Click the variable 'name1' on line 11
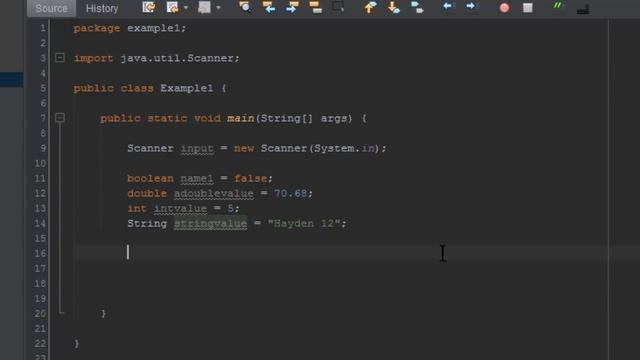The width and height of the screenshot is (640, 360). click(x=196, y=178)
